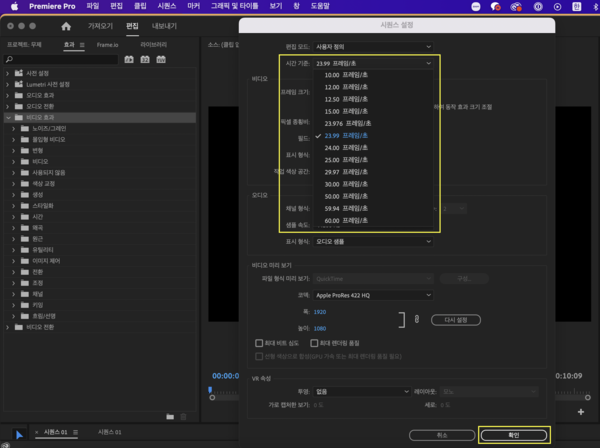600x448 pixels.
Task: Open the Home screen icon
Action: tap(66, 26)
